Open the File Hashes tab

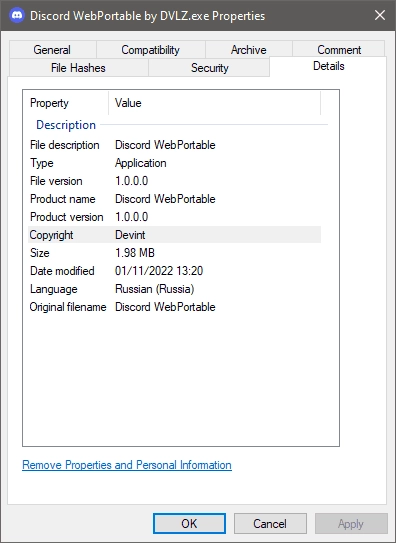coord(78,68)
